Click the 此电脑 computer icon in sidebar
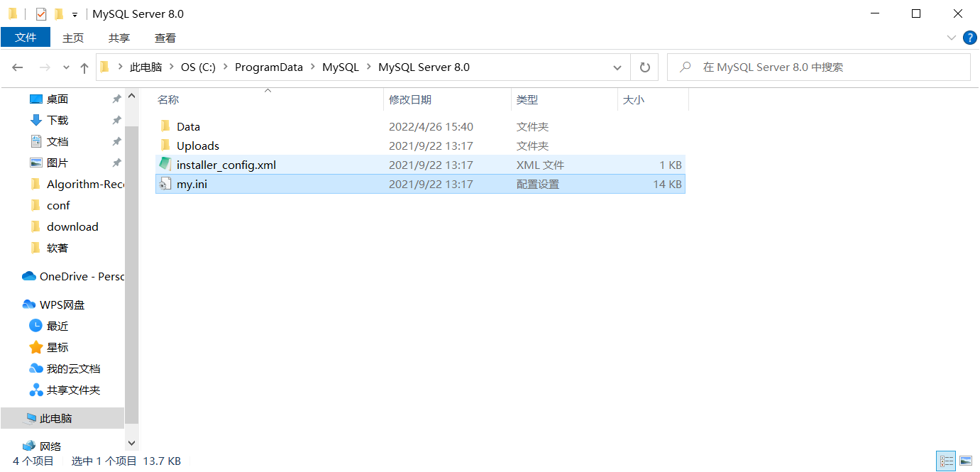980x472 pixels. pos(29,419)
